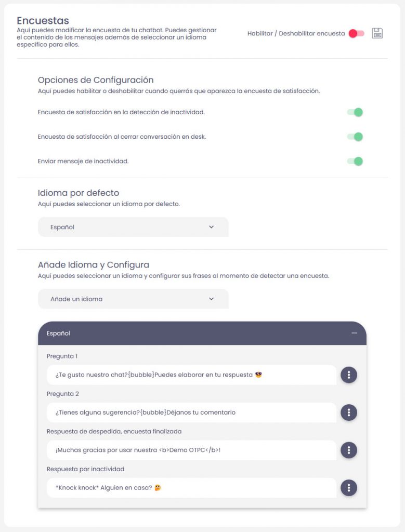Edit the Demo OTPC farewell message field
The image size is (405, 532).
click(x=191, y=450)
